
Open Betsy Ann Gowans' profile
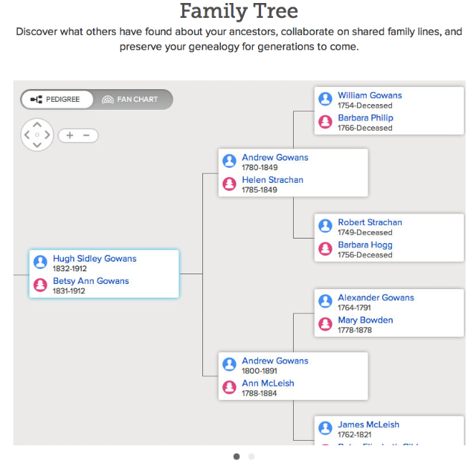click(x=91, y=281)
